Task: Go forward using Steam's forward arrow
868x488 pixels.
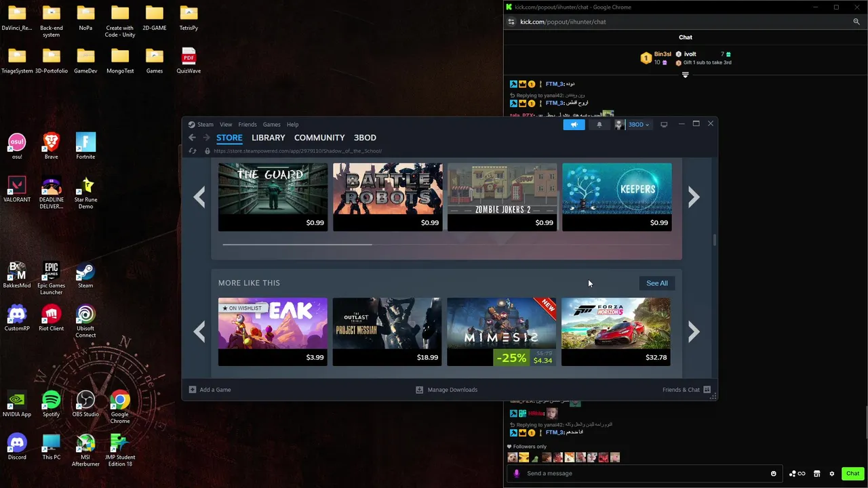Action: (x=205, y=138)
